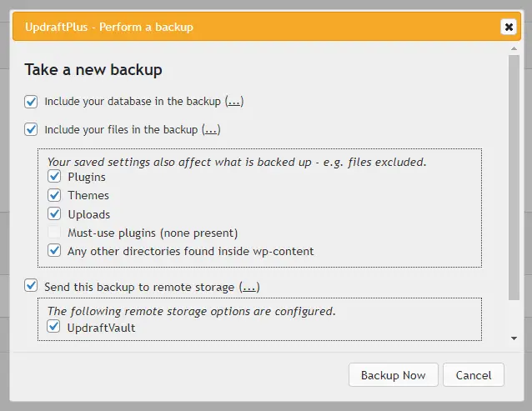Click the UpdraftVault label text

point(102,328)
